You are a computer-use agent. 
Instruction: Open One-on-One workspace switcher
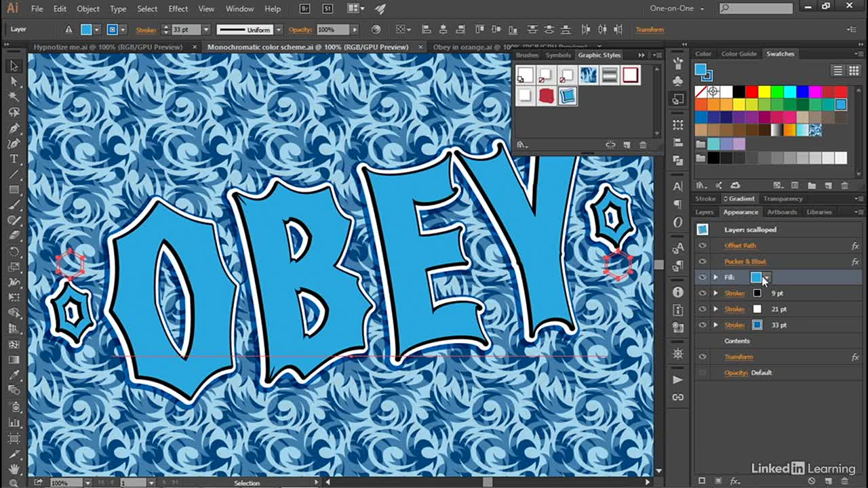677,9
